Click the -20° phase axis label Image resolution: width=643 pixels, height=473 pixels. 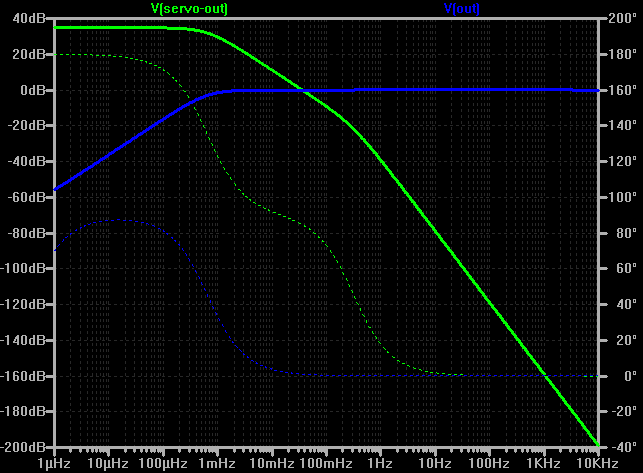(x=624, y=411)
